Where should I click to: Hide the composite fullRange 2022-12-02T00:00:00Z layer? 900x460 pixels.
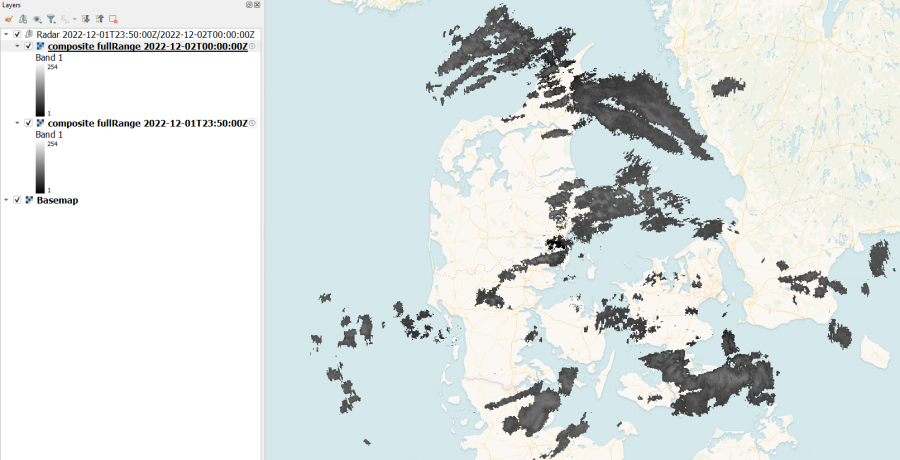(28, 46)
